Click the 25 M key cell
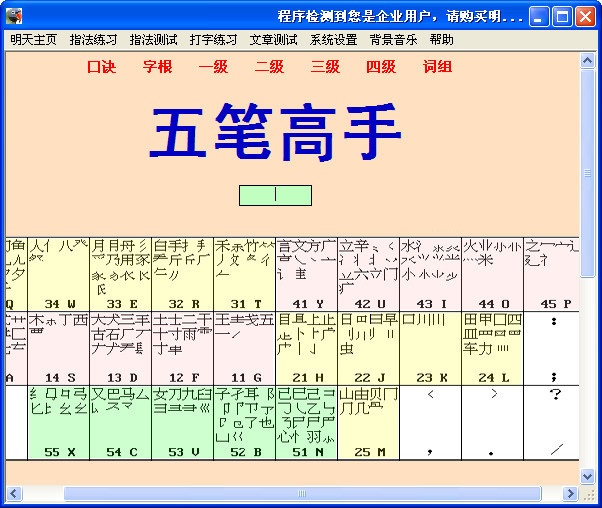This screenshot has width=602, height=508. (x=369, y=422)
